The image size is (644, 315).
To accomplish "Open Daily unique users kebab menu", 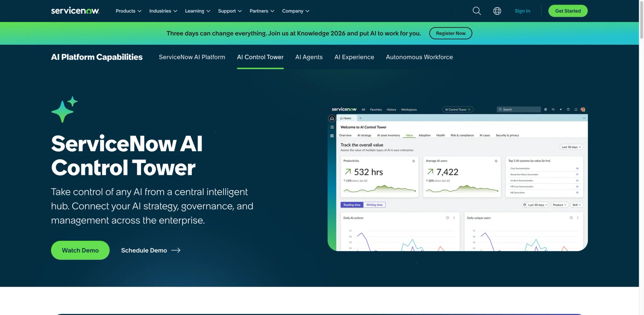I will point(578,218).
